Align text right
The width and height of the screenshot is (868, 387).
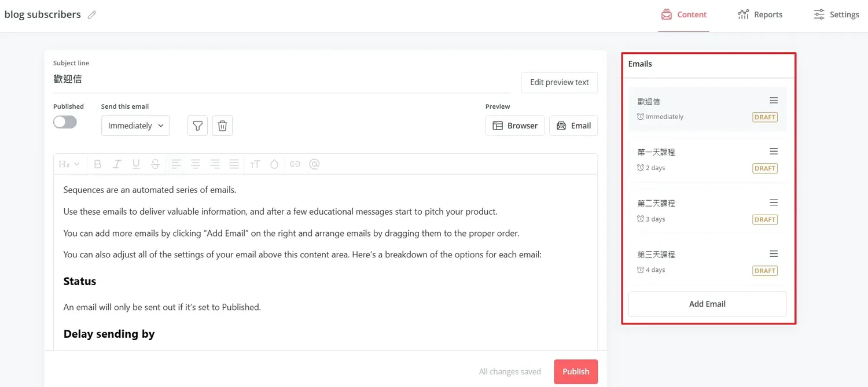215,164
